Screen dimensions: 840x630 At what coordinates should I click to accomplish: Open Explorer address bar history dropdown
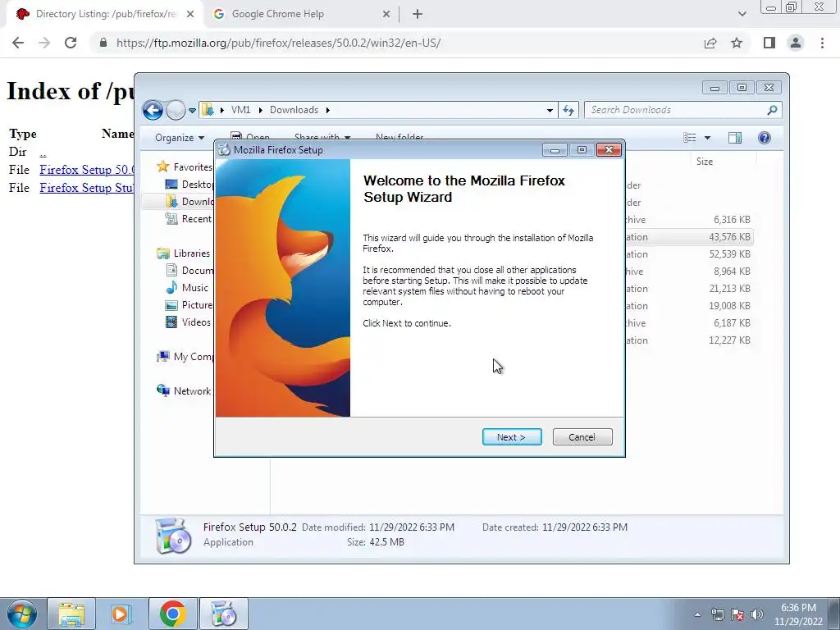(550, 111)
